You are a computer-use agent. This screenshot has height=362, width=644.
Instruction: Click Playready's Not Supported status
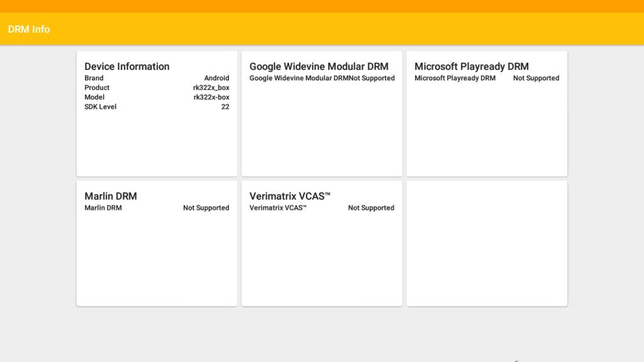point(536,78)
